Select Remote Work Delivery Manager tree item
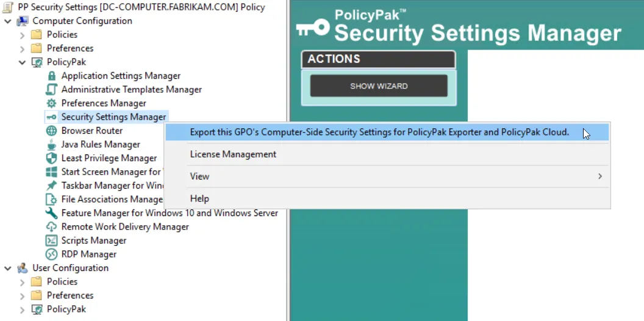 (125, 227)
